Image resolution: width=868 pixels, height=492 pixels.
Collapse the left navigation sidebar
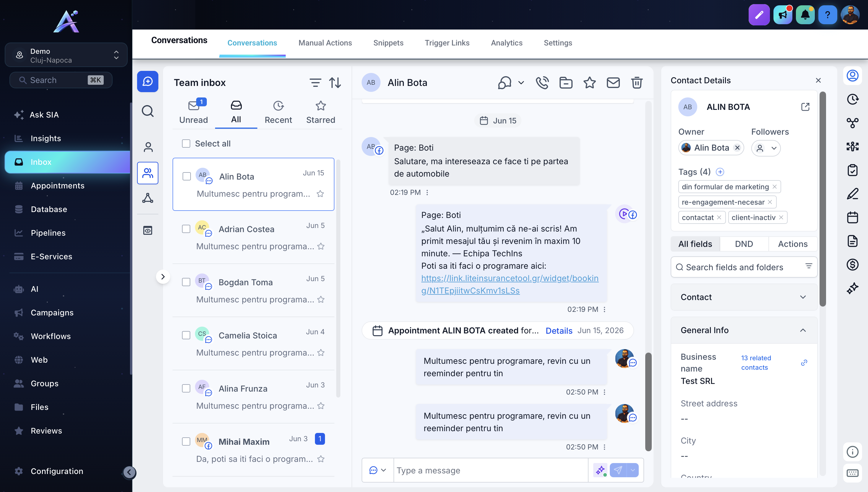(x=129, y=472)
